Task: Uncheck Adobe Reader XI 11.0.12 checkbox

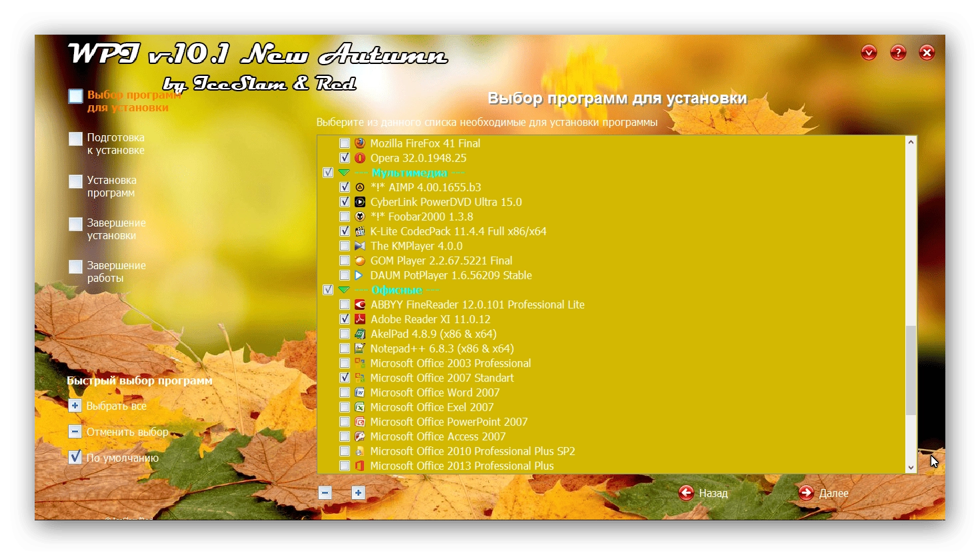Action: click(x=345, y=319)
